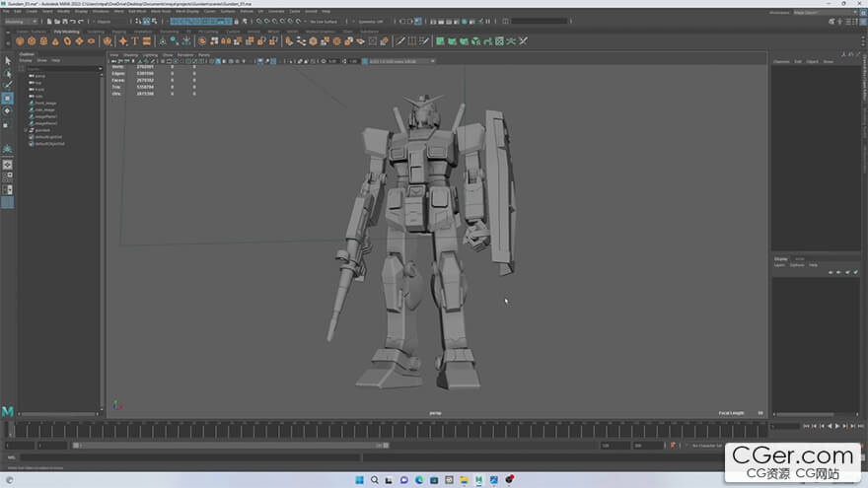
Task: Click Play Forwards in playback controls
Action: point(837,426)
